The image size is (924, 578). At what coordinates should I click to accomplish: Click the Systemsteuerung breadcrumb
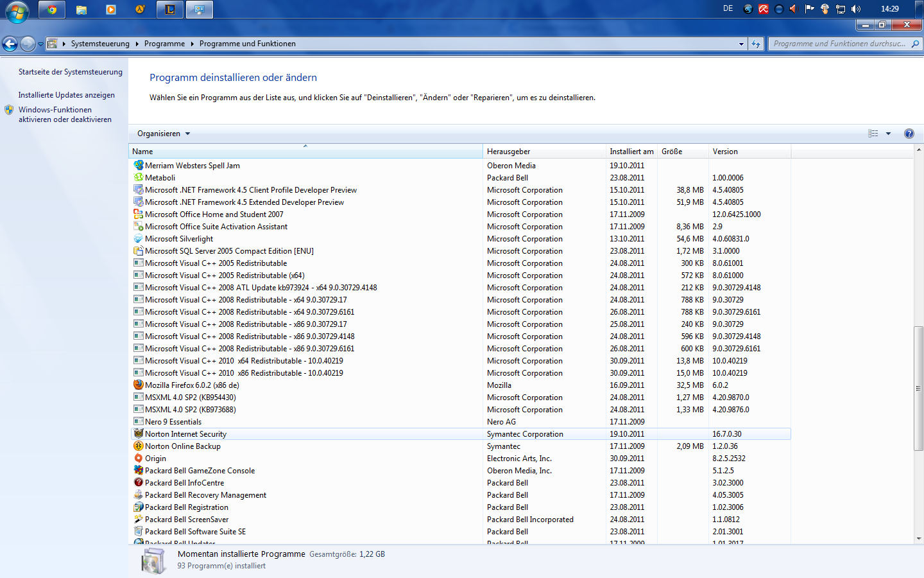pyautogui.click(x=100, y=44)
